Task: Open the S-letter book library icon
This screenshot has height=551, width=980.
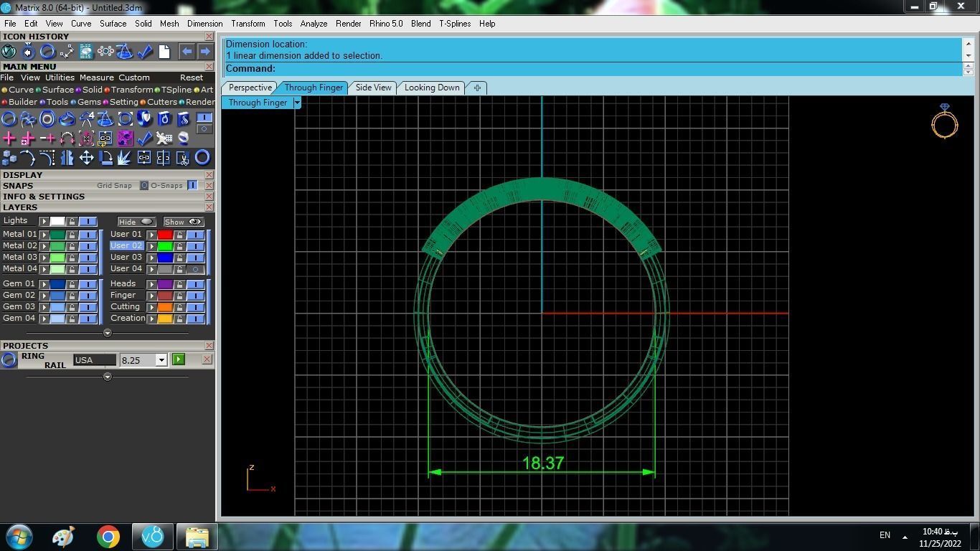Action: [183, 119]
